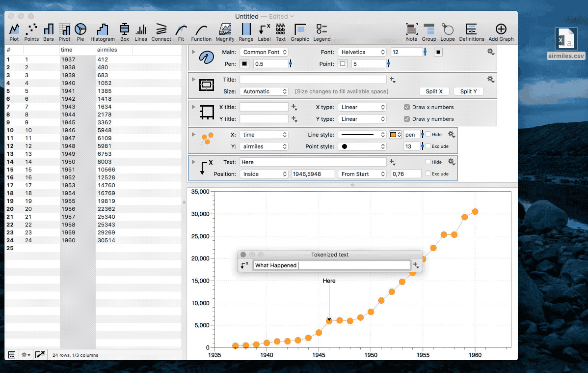Add a Range command

point(246,32)
